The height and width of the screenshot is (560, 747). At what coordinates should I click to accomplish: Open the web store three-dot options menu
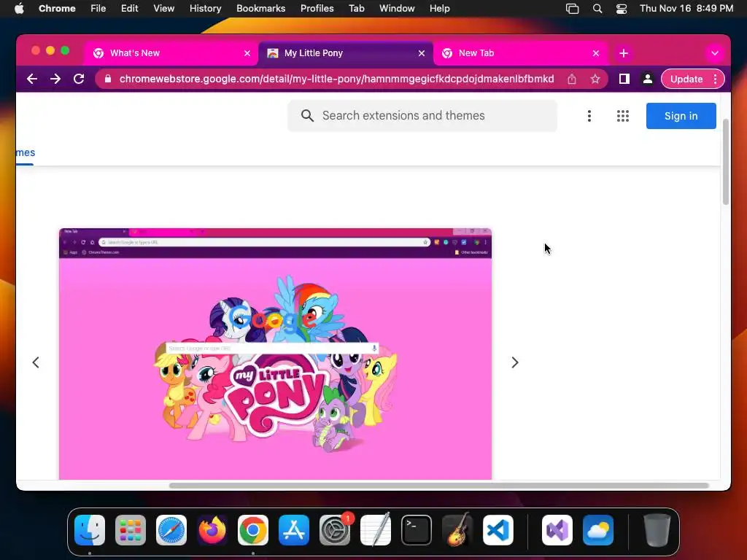coord(589,116)
